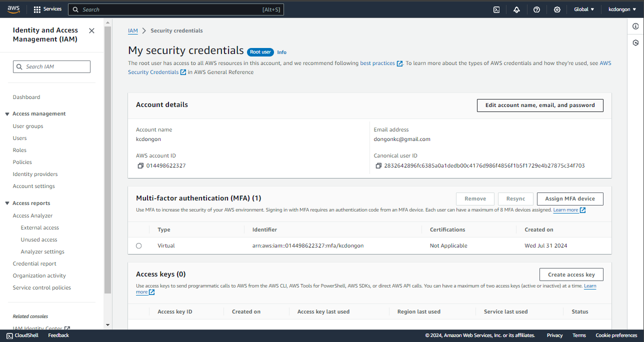Open the notifications bell
This screenshot has height=342, width=644.
pyautogui.click(x=516, y=9)
